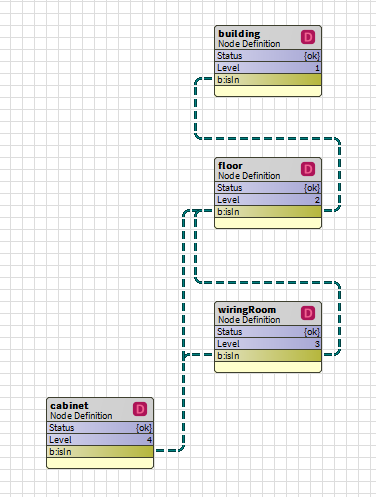Click the Level row of wiringRoom node
Image resolution: width=376 pixels, height=497 pixels.
[x=268, y=344]
